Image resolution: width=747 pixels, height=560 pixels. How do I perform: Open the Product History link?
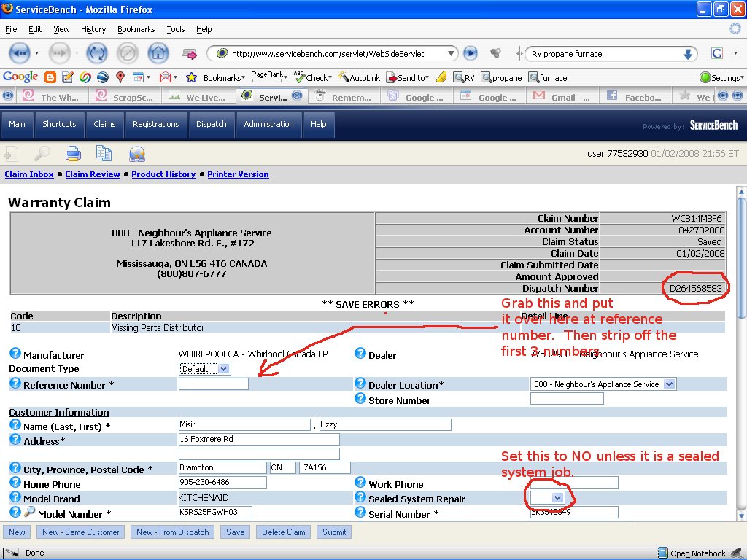(163, 174)
